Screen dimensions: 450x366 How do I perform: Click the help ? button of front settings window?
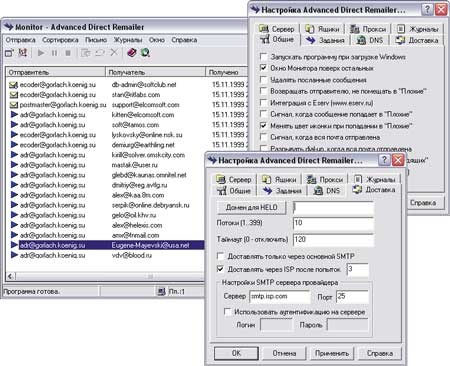(x=384, y=160)
